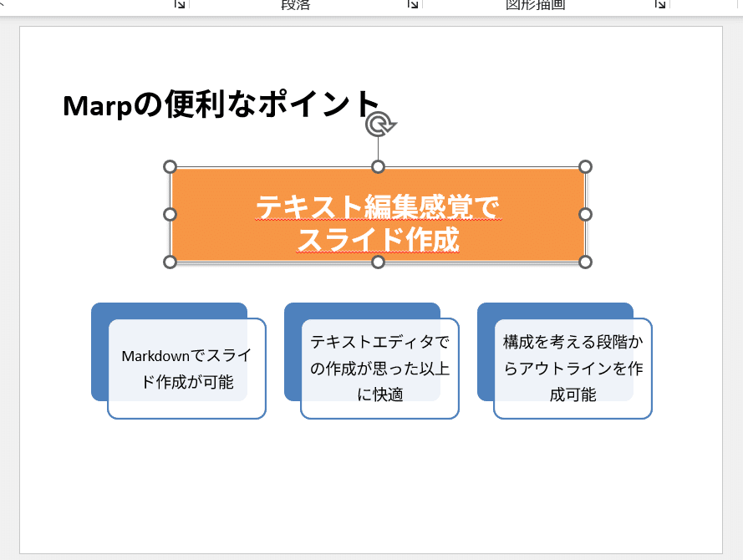Click the middle-left resize handle of the orange box
This screenshot has height=560, width=743.
(x=170, y=215)
